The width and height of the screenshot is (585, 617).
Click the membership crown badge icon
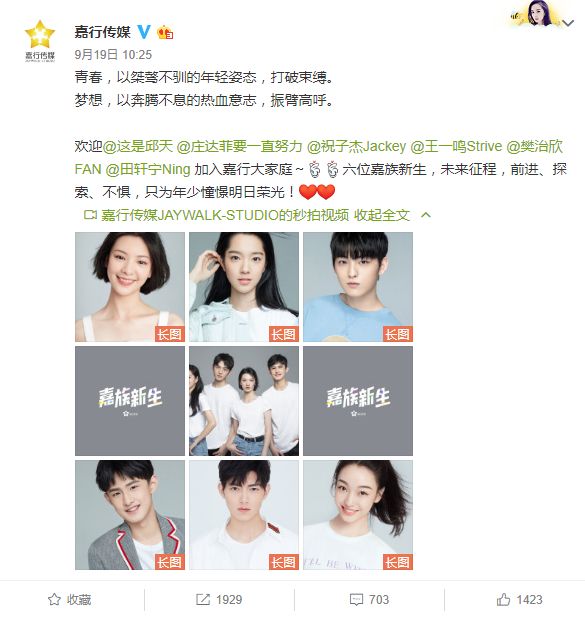pos(165,32)
